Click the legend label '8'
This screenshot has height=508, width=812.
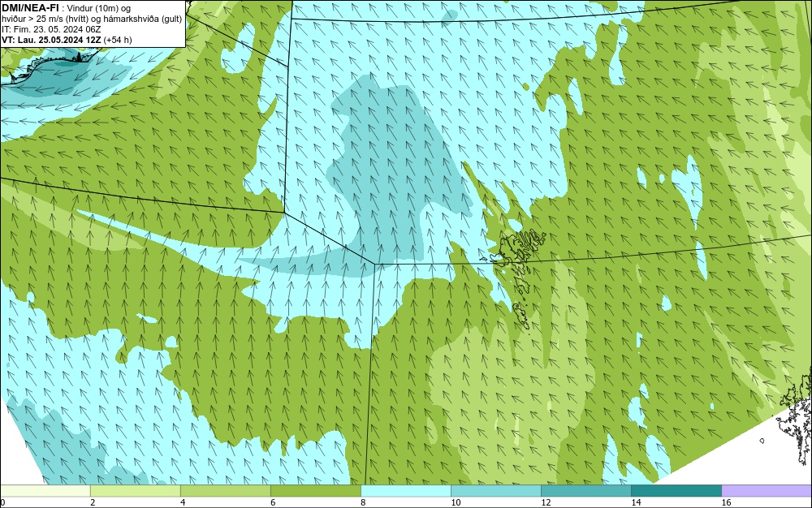point(363,502)
